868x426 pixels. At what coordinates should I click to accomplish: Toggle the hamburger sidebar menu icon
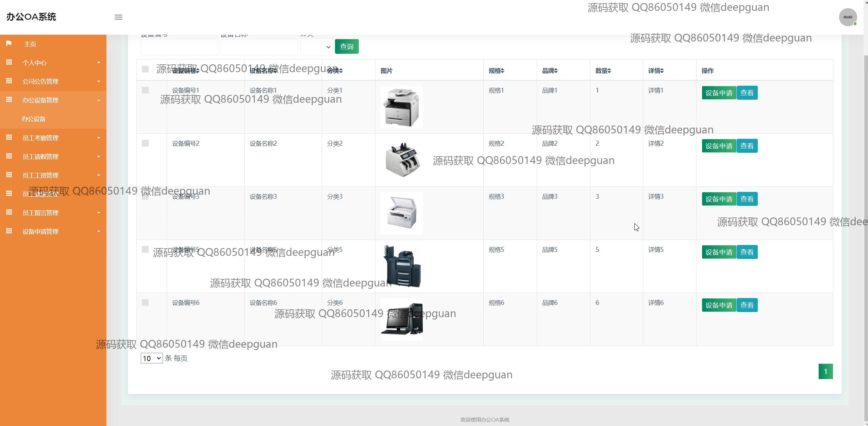[118, 17]
